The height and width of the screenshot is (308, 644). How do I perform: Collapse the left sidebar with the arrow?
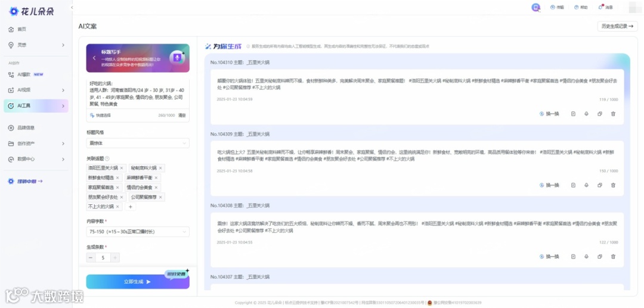72,7
